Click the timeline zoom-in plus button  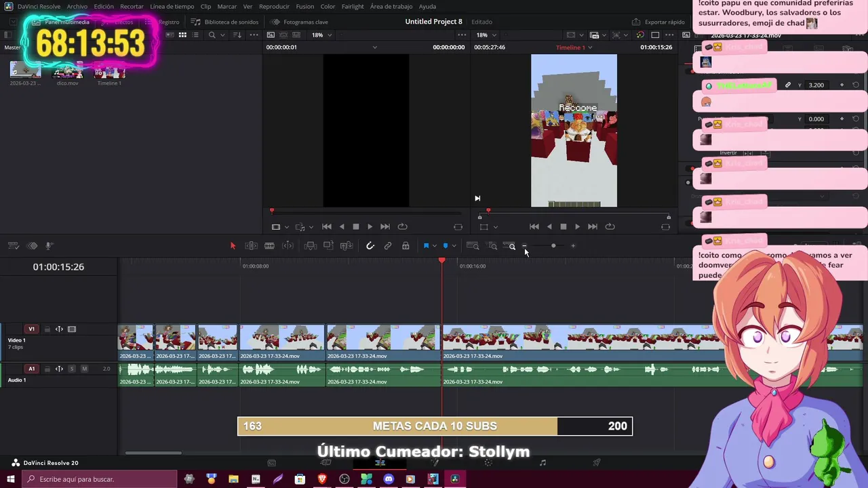coord(573,245)
